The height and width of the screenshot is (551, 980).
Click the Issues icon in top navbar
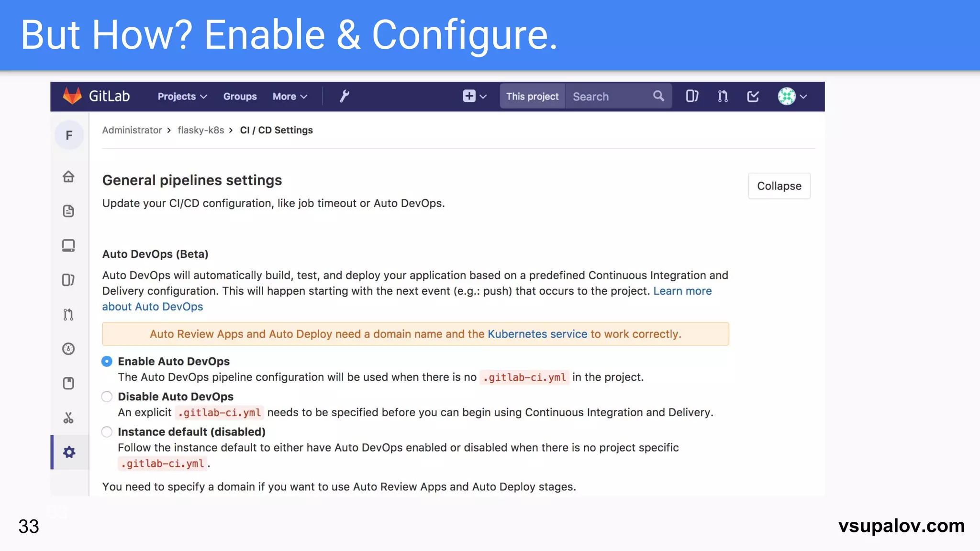pos(691,96)
